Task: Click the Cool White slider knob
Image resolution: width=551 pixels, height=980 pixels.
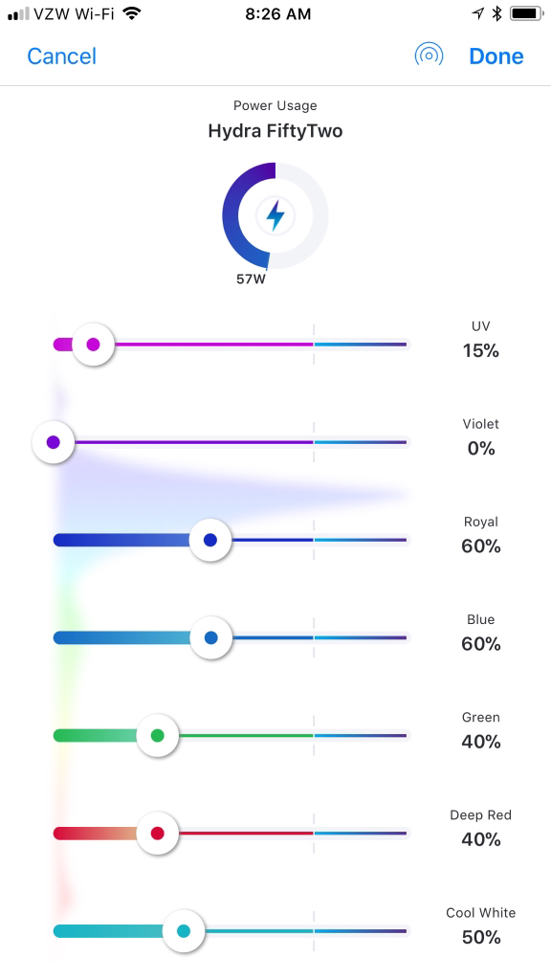Action: 184,931
